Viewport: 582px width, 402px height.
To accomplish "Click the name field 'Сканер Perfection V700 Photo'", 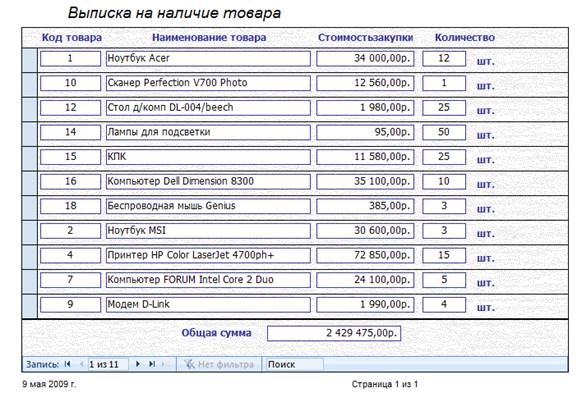I will pos(208,83).
